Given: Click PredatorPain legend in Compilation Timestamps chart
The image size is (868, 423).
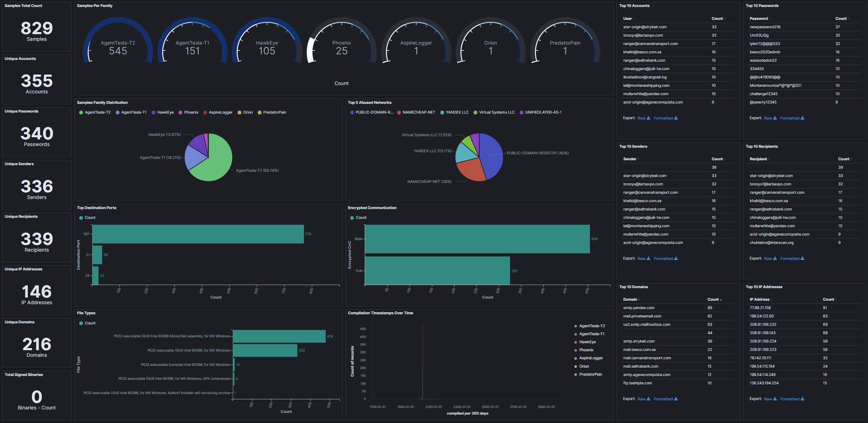Looking at the screenshot, I should (588, 374).
